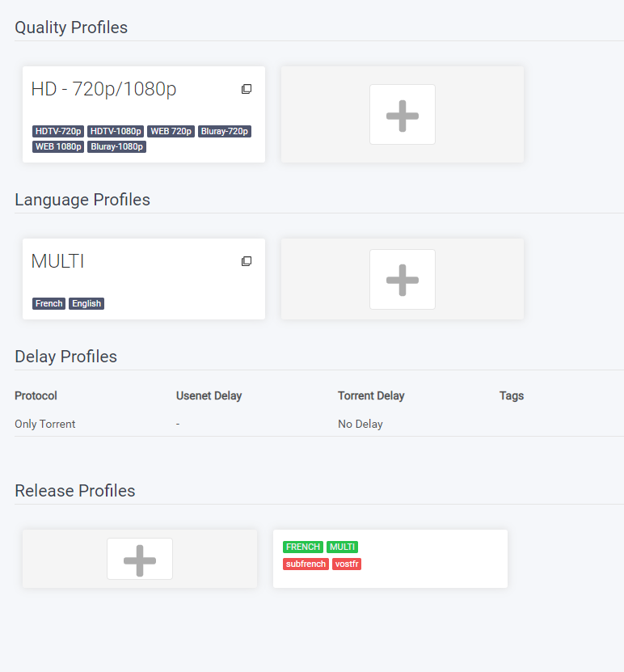Click the green MULTI required tag
624x672 pixels.
click(x=343, y=547)
